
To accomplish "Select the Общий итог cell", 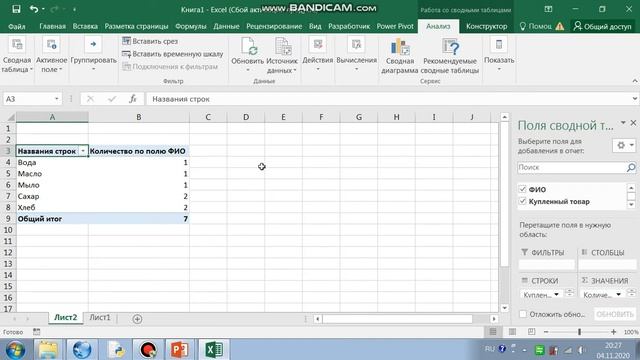I will 52,219.
